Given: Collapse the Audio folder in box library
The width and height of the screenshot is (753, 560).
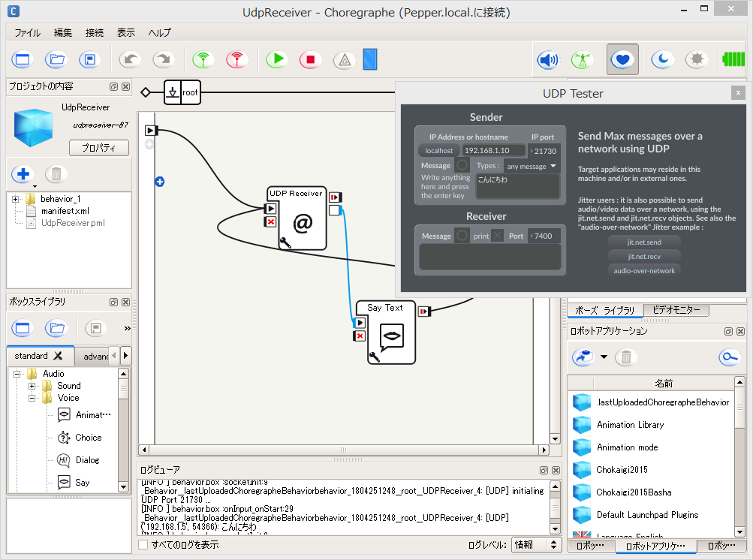Looking at the screenshot, I should point(17,374).
